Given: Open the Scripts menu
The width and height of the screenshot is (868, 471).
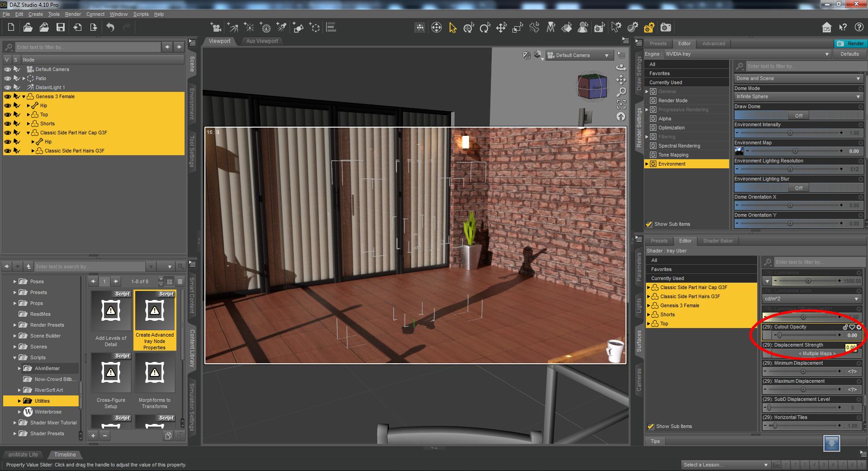Looking at the screenshot, I should 141,14.
